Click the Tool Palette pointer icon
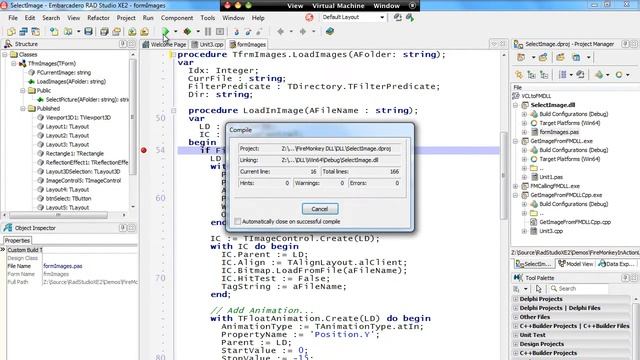This screenshot has height=360, width=640. [x=538, y=289]
